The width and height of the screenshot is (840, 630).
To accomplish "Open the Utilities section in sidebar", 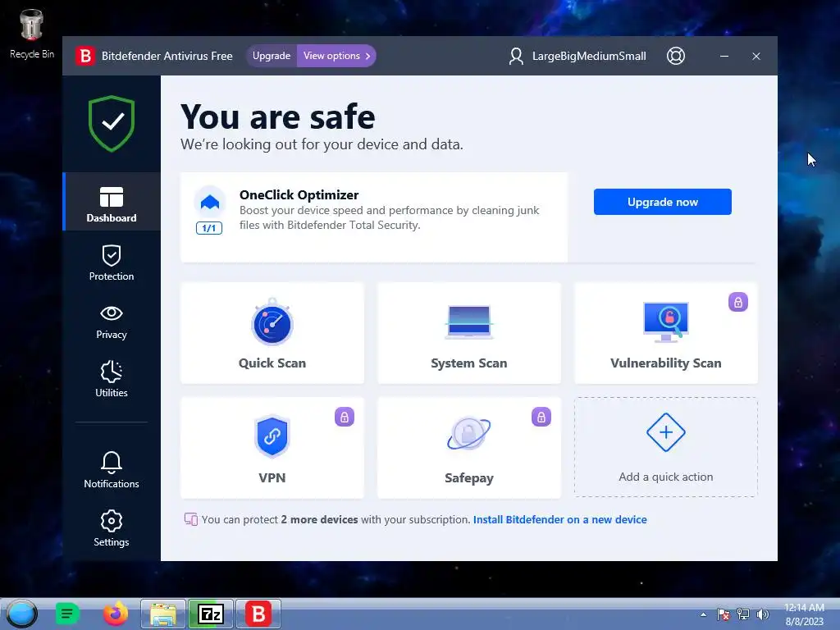I will coord(112,379).
